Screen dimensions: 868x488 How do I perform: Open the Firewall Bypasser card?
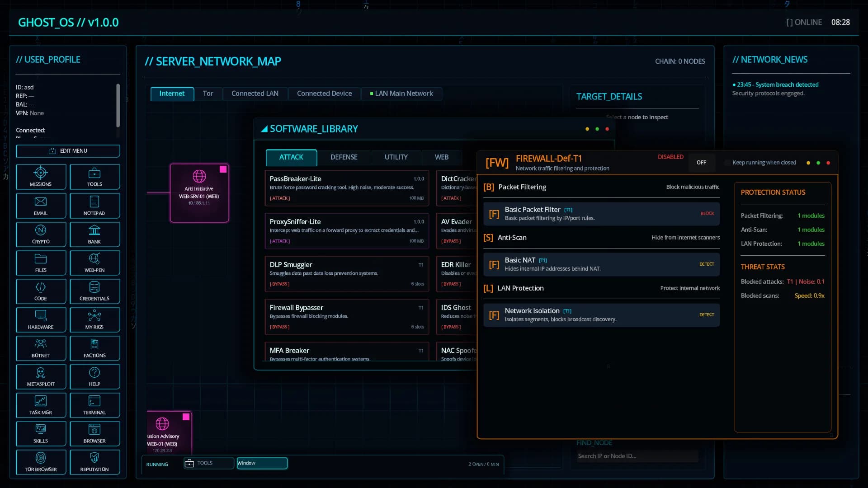coord(347,317)
